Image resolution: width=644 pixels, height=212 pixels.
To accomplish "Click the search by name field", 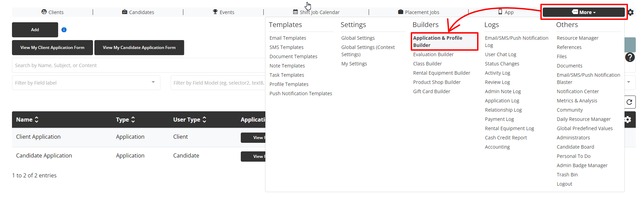I will [x=139, y=65].
